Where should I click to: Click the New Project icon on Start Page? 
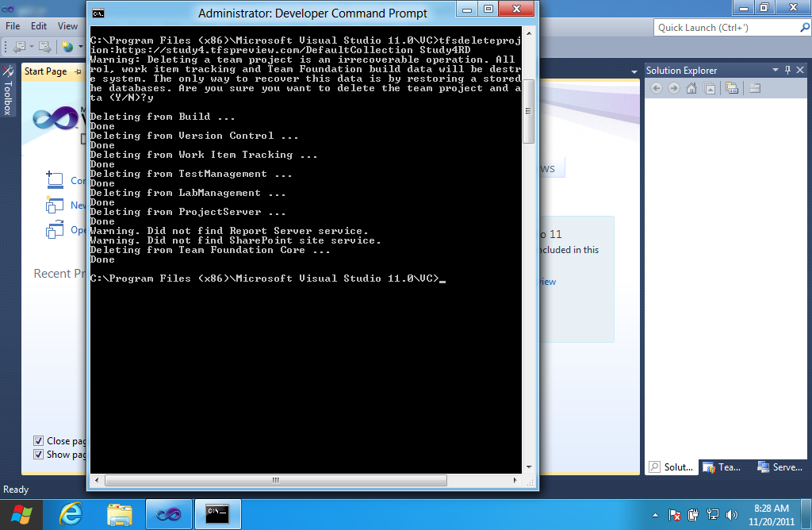[55, 205]
